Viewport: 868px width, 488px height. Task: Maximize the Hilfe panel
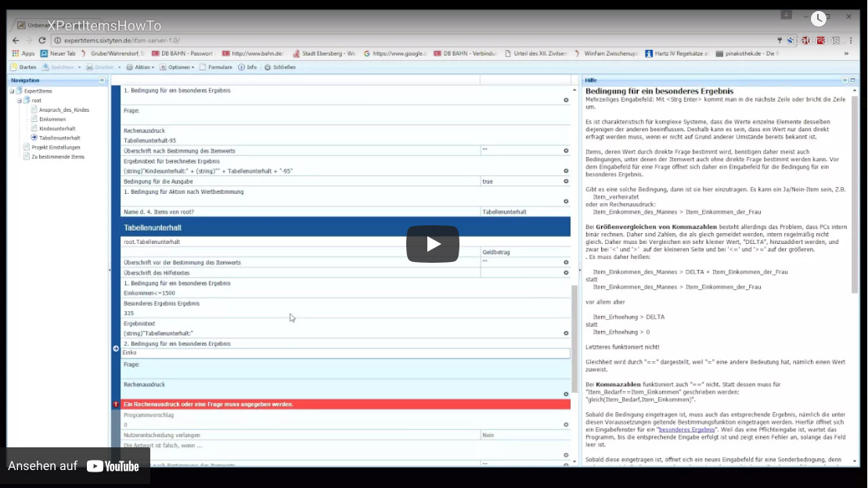pyautogui.click(x=852, y=80)
